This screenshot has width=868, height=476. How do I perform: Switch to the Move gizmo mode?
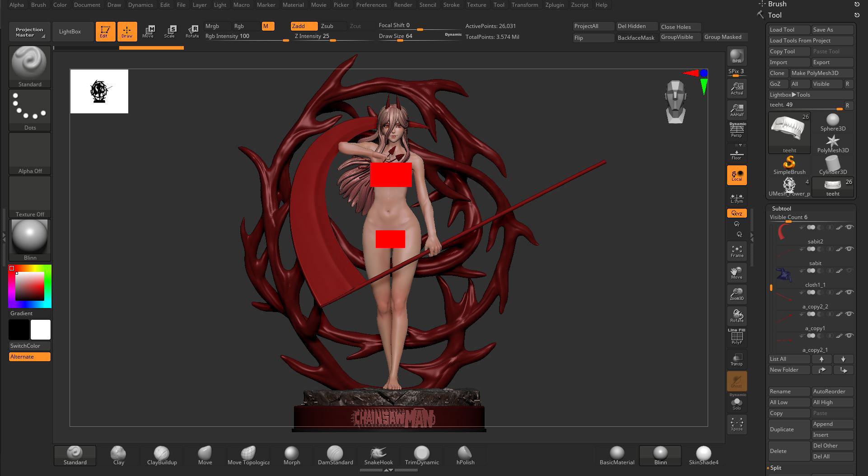tap(148, 32)
